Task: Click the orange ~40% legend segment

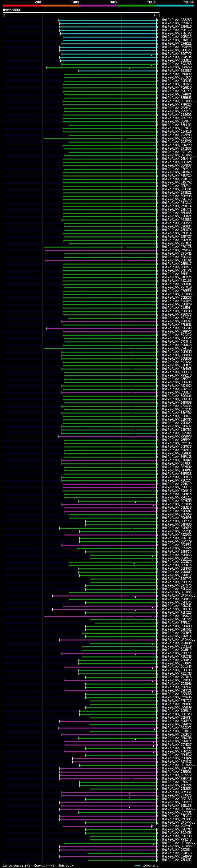Action: (60, 6)
